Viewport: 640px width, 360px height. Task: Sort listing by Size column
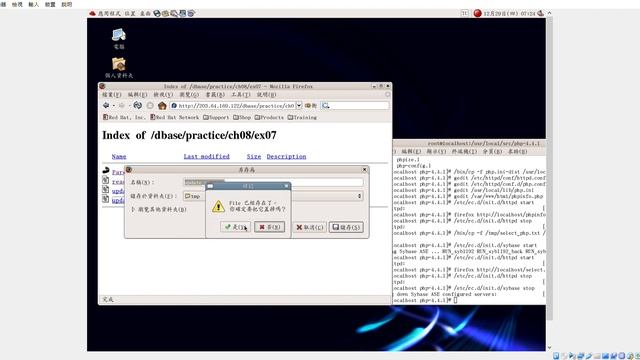click(x=254, y=156)
